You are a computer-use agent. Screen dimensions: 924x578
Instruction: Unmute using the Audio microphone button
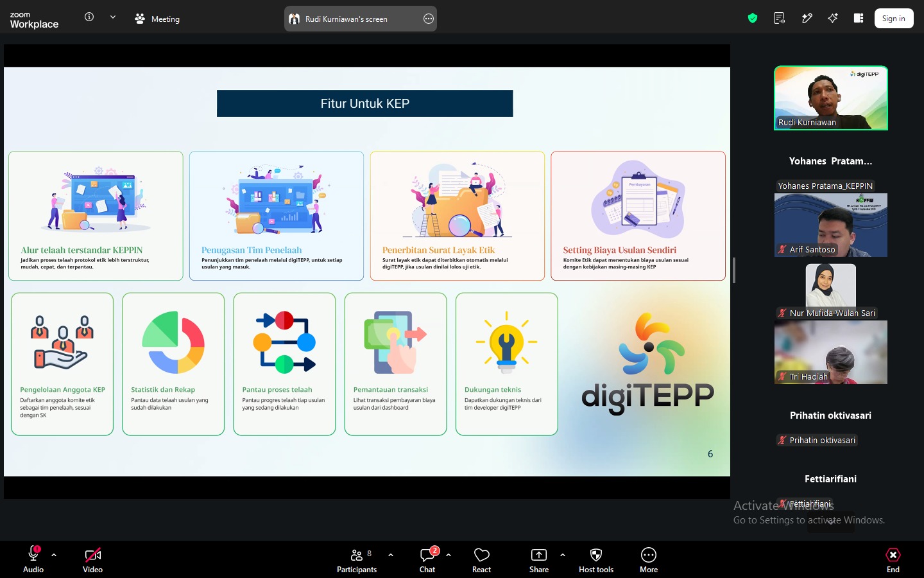coord(33,559)
